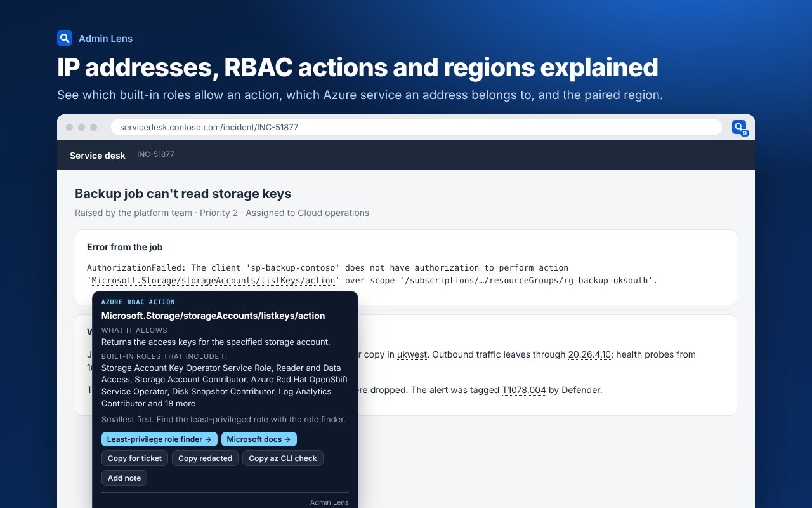Click the underlined IP 20.26.4.10
The height and width of the screenshot is (508, 812).
(x=589, y=354)
